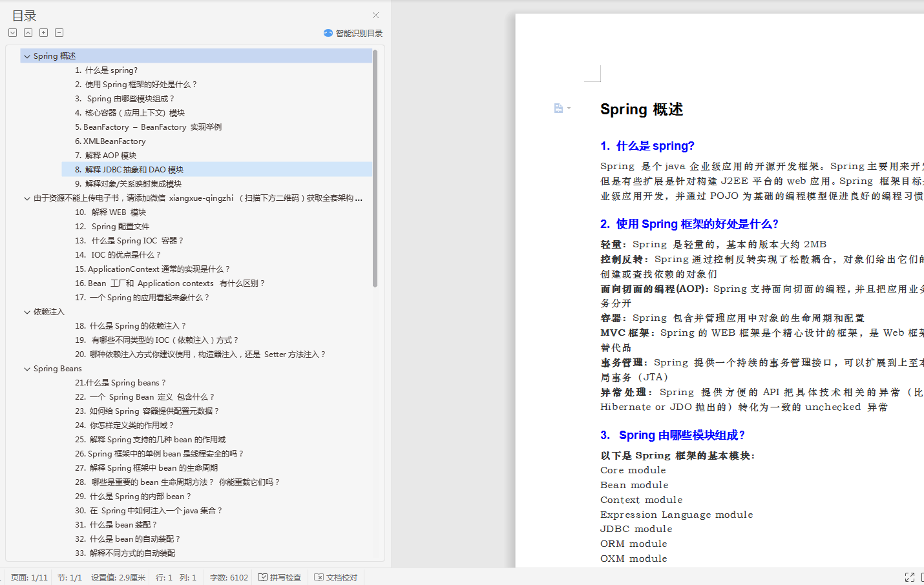Screen dimensions: 924x585
Task: Go to 19. 有哪些不同类型的 IOC 方式
Action: pos(157,340)
